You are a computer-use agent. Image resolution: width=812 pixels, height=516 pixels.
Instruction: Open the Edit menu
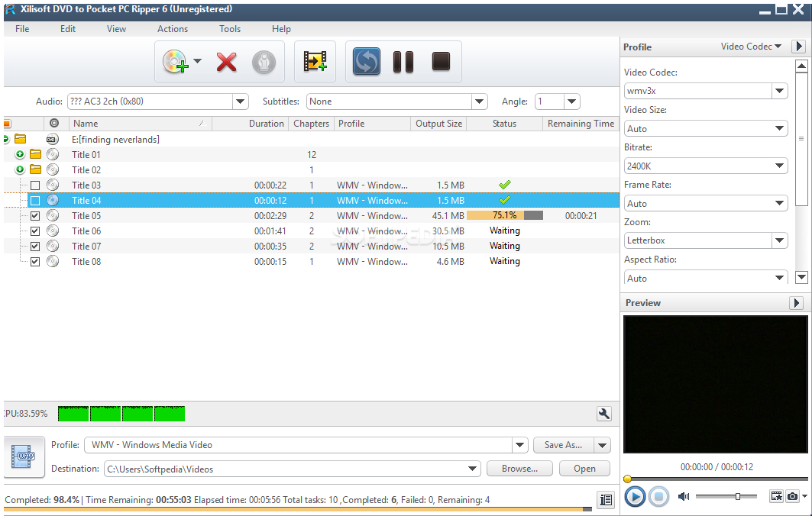tap(68, 29)
